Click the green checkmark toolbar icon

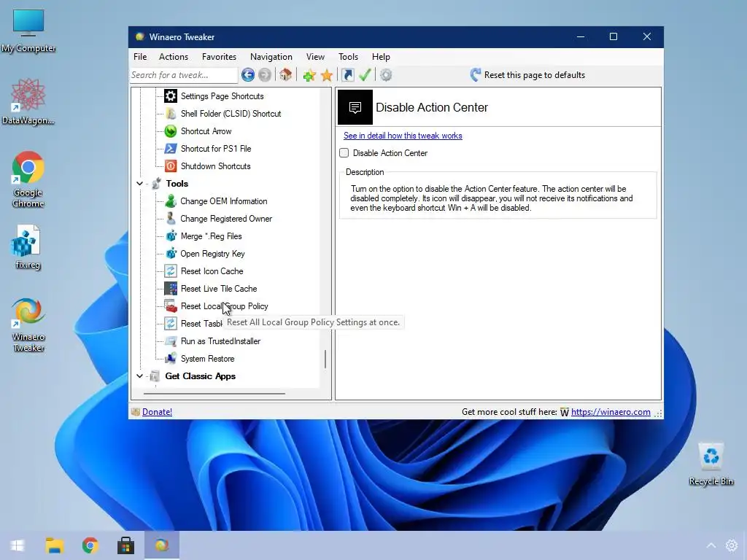click(365, 75)
